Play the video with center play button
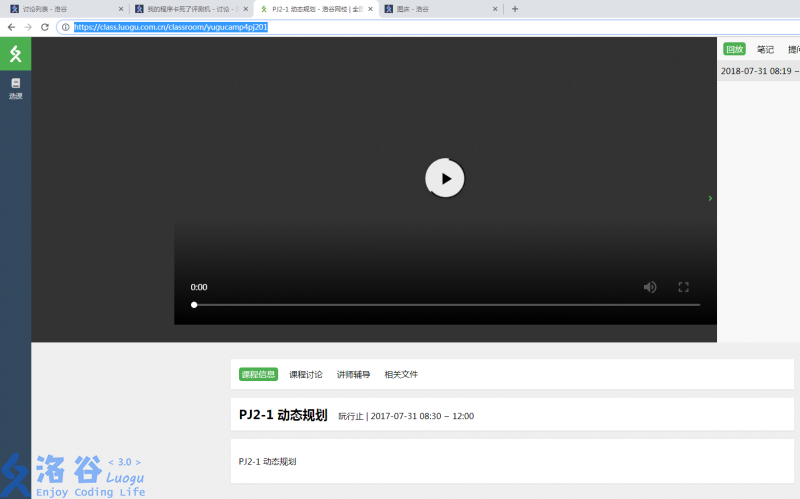 pyautogui.click(x=445, y=178)
